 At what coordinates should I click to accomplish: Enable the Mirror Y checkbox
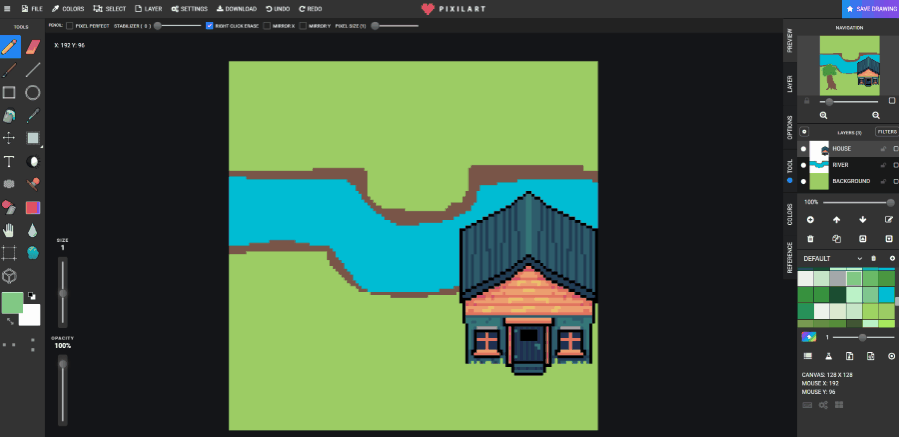click(x=303, y=26)
